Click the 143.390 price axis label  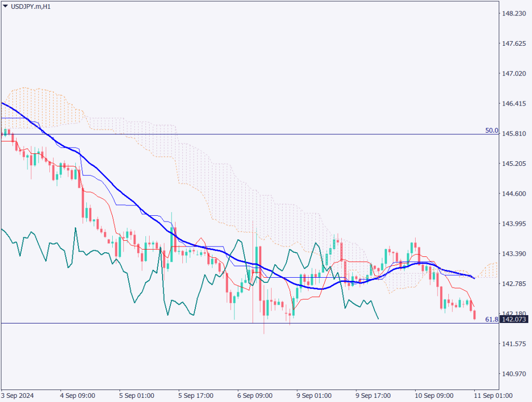tap(514, 254)
